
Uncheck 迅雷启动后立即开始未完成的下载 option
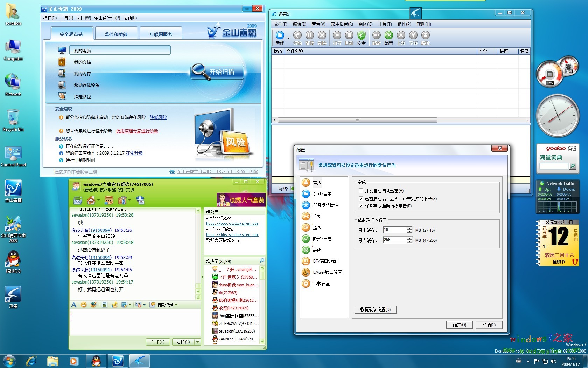(x=361, y=198)
